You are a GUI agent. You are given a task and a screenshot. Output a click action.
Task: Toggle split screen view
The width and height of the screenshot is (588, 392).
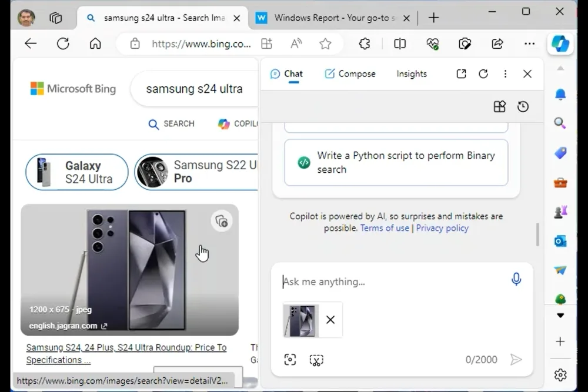click(400, 44)
